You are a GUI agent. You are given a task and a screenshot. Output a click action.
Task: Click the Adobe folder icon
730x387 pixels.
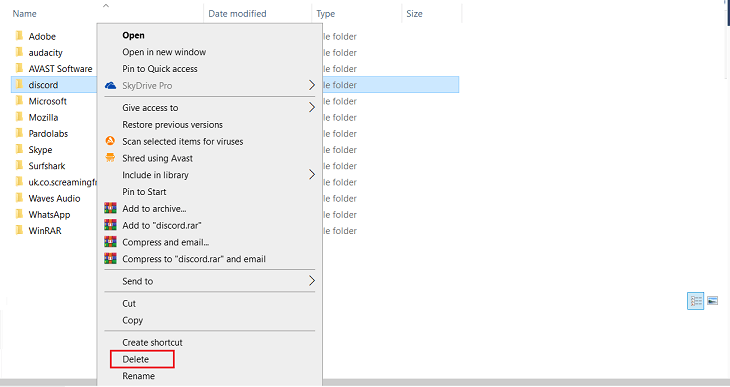(19, 36)
